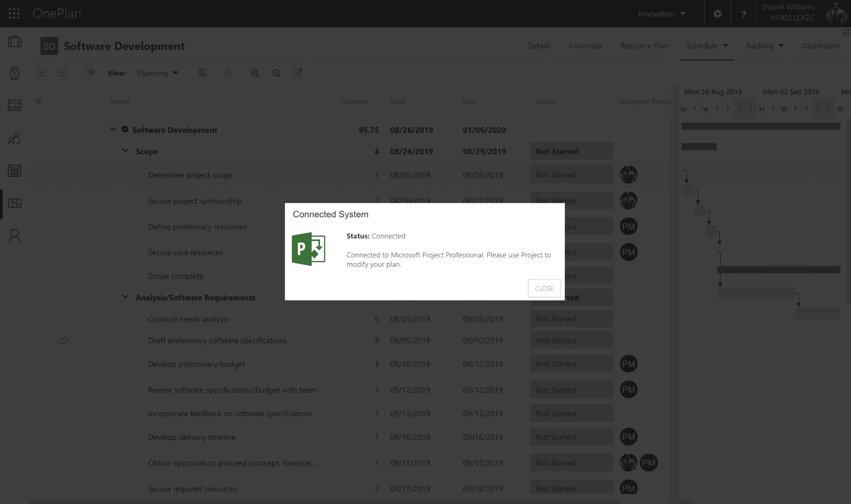The image size is (851, 504).
Task: Collapse the Scope group
Action: coord(125,151)
